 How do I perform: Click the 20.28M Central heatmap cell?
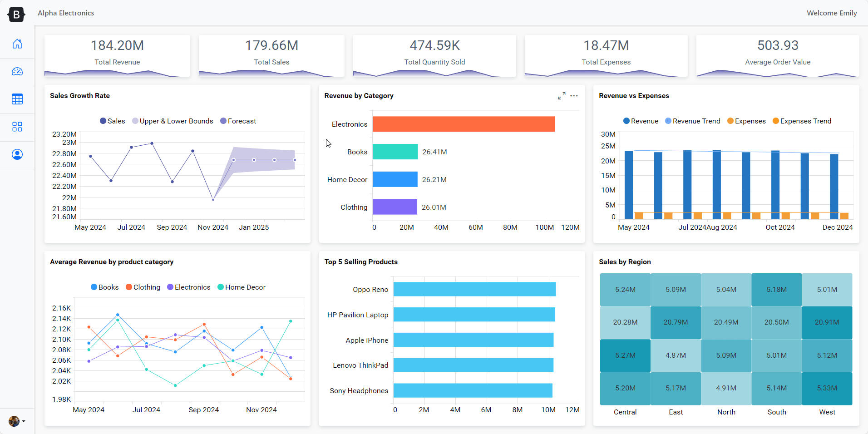click(625, 322)
